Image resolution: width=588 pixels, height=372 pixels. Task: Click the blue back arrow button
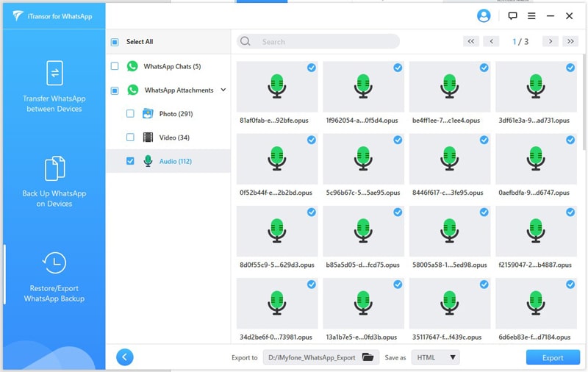(x=125, y=357)
